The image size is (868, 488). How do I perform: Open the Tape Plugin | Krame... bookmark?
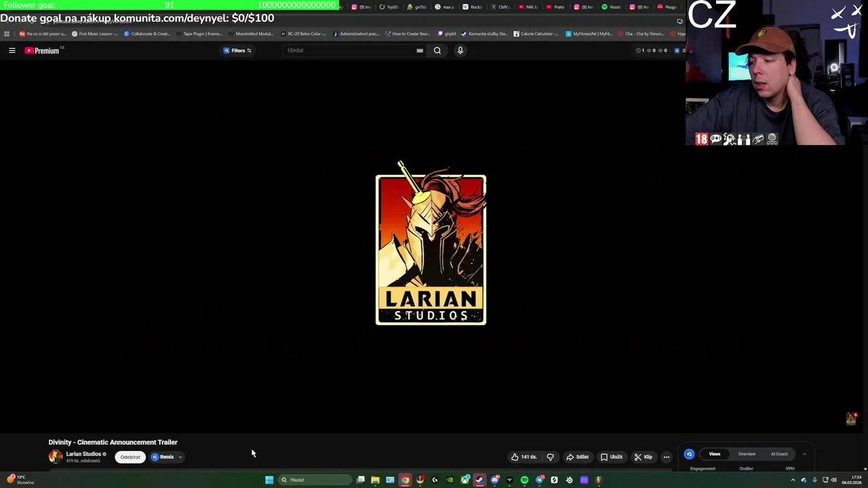tap(199, 33)
